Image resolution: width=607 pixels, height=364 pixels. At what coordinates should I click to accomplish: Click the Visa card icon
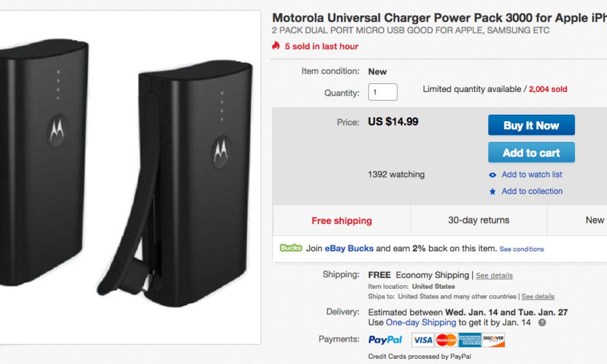(423, 340)
